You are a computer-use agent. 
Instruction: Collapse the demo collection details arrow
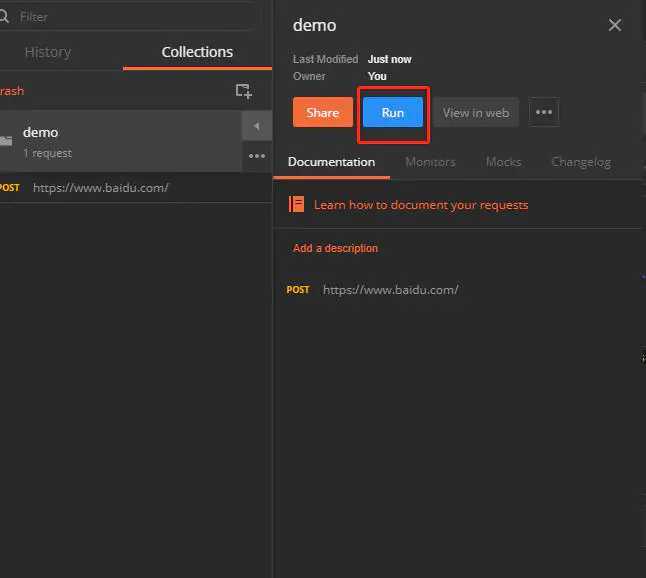[x=257, y=126]
